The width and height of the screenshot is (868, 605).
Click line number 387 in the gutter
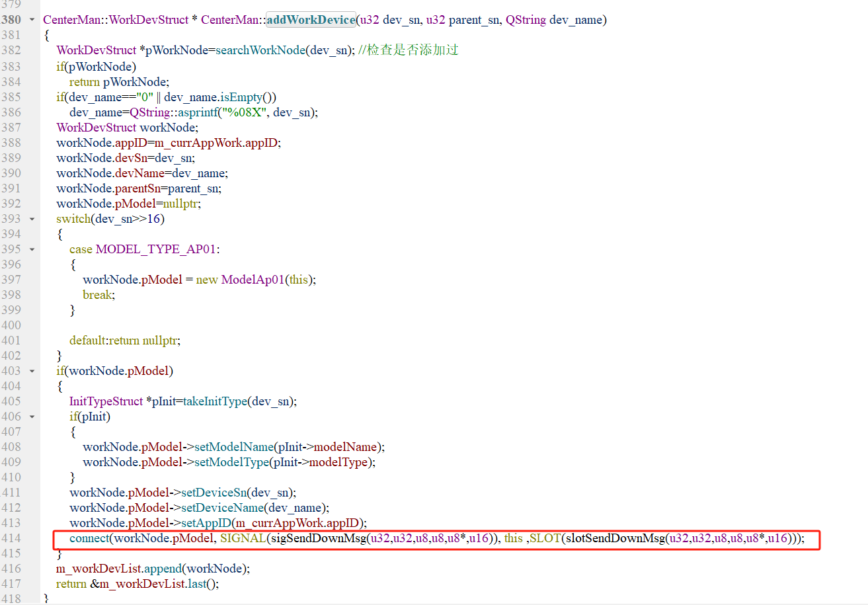[11, 128]
